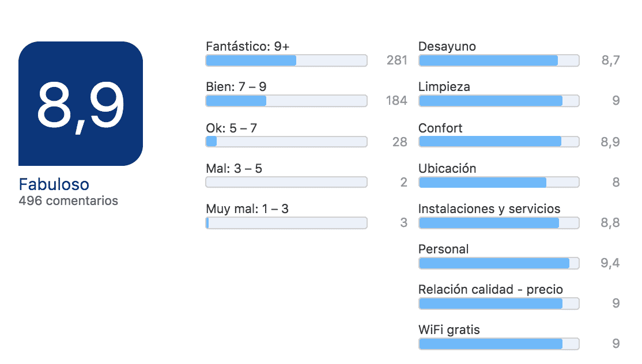Filter by the Ok: 5 – 7 bar
642x364 pixels.
[x=286, y=142]
